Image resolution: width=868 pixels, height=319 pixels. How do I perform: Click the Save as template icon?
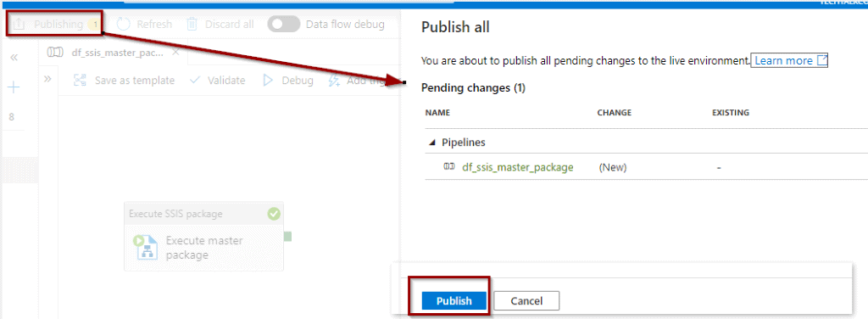click(x=81, y=81)
